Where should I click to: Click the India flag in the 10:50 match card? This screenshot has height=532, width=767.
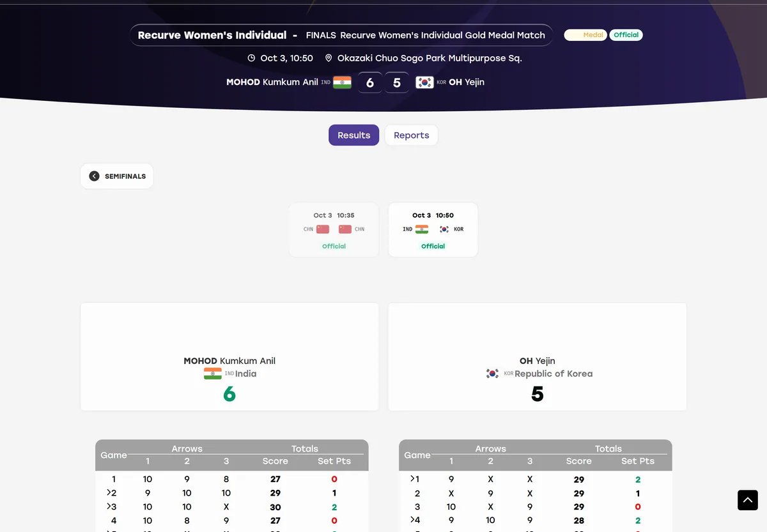point(422,229)
